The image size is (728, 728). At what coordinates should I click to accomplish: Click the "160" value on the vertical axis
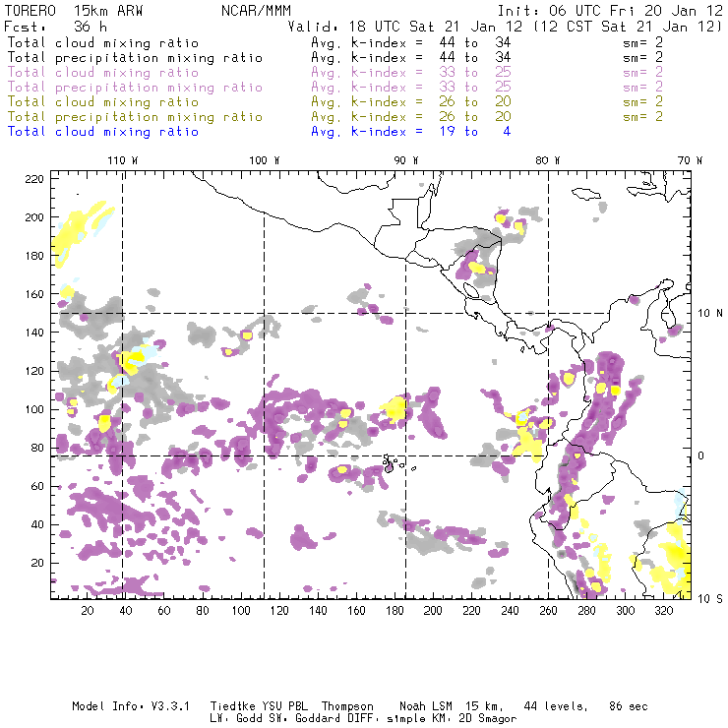34,294
